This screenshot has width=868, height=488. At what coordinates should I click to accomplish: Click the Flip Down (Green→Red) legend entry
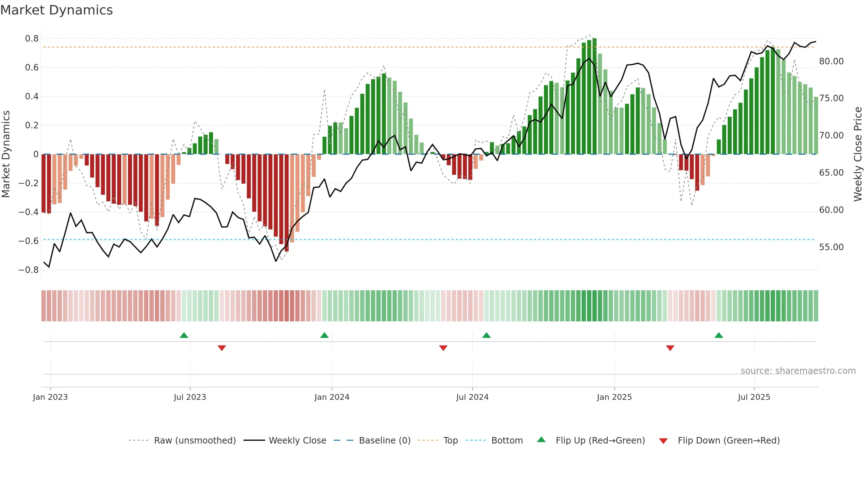[719, 440]
